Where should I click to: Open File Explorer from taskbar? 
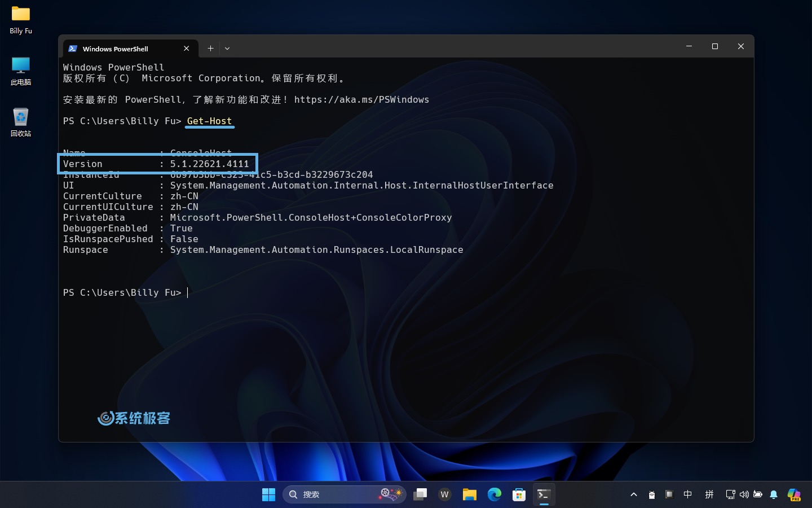coord(470,494)
